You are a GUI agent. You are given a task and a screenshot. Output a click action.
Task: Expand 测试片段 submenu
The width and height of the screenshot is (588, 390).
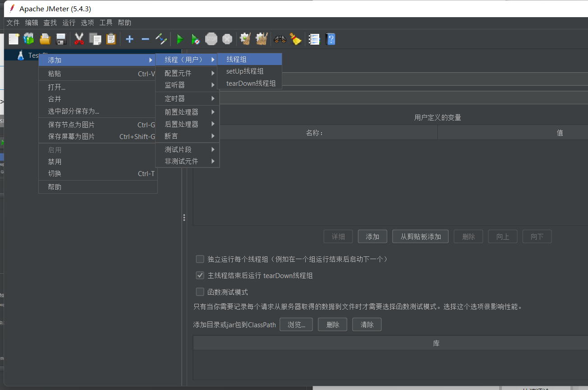pyautogui.click(x=187, y=149)
